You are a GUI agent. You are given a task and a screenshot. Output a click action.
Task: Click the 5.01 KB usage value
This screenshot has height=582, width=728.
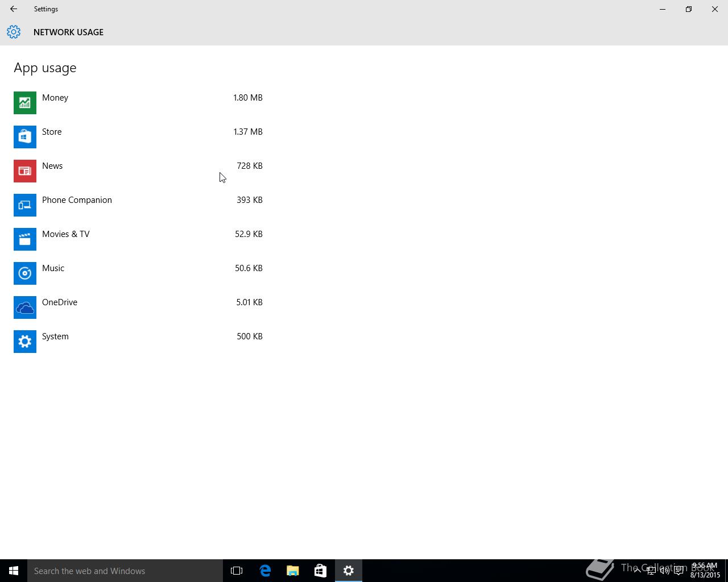[x=249, y=302]
